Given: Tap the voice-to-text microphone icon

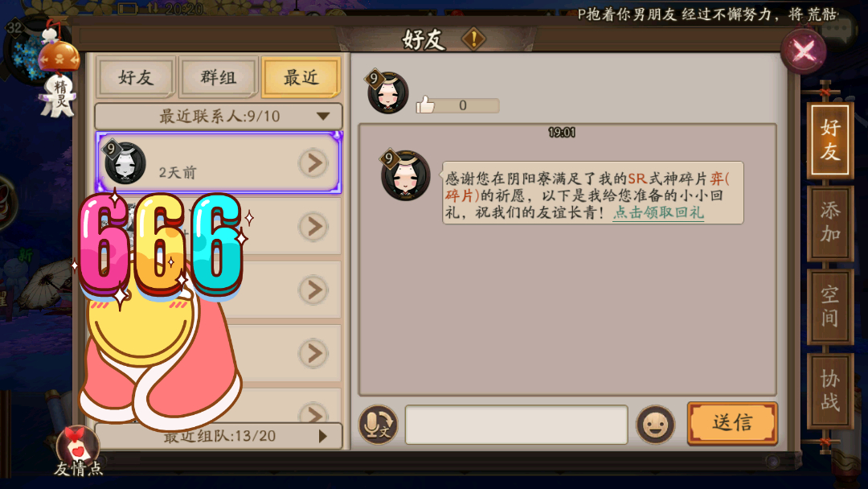Looking at the screenshot, I should coord(378,425).
